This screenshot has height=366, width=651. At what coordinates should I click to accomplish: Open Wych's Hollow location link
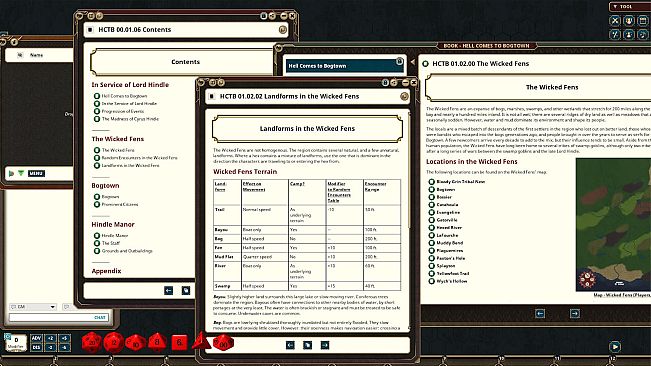click(452, 281)
